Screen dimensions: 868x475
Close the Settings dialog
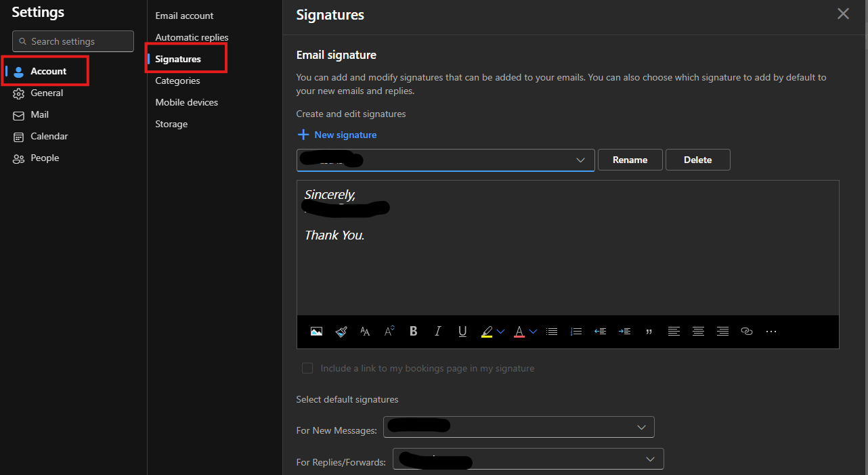point(843,14)
